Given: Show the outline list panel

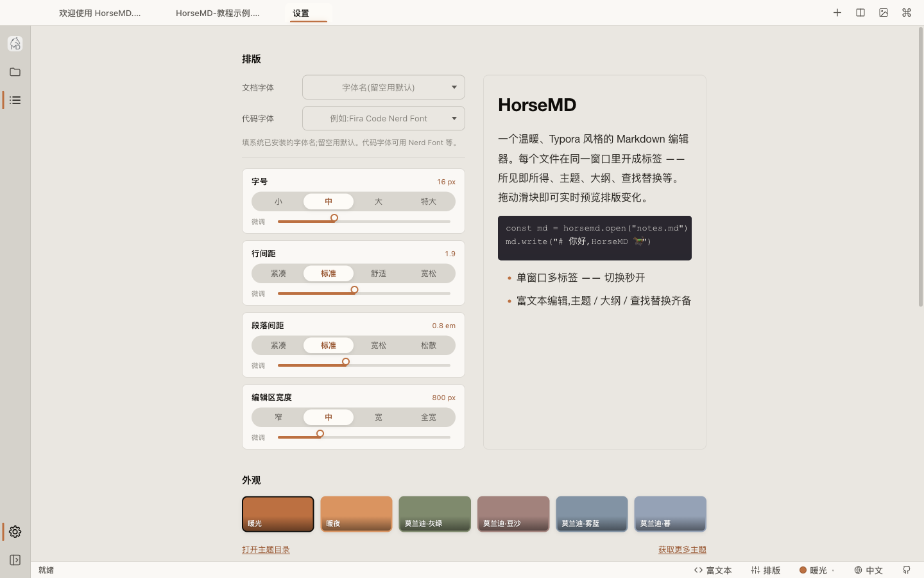Looking at the screenshot, I should point(15,100).
